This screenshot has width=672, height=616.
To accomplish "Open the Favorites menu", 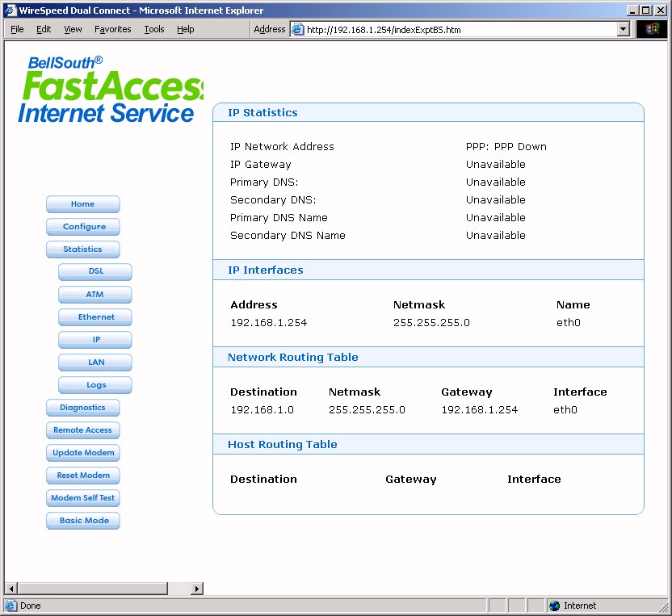I will pos(113,29).
